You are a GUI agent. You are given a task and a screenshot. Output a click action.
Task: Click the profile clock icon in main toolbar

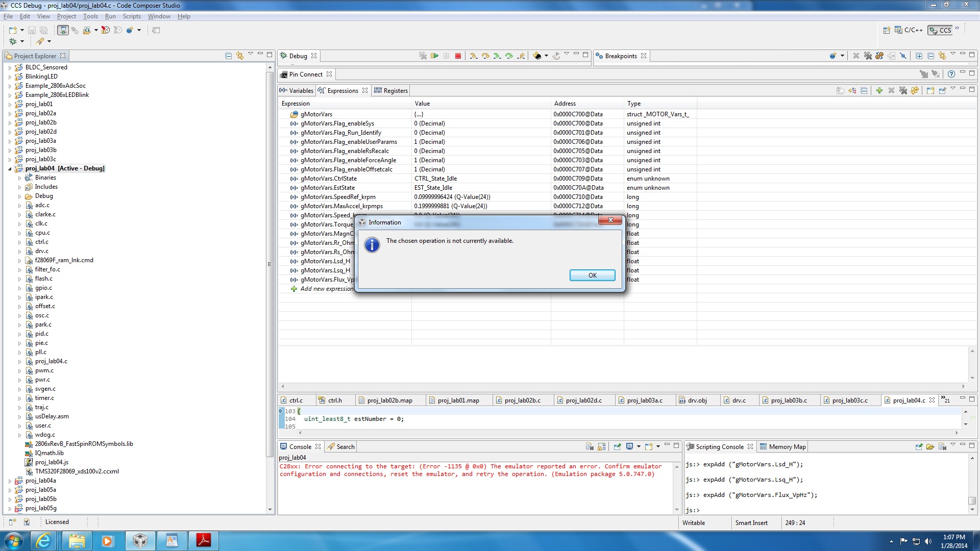[x=106, y=30]
